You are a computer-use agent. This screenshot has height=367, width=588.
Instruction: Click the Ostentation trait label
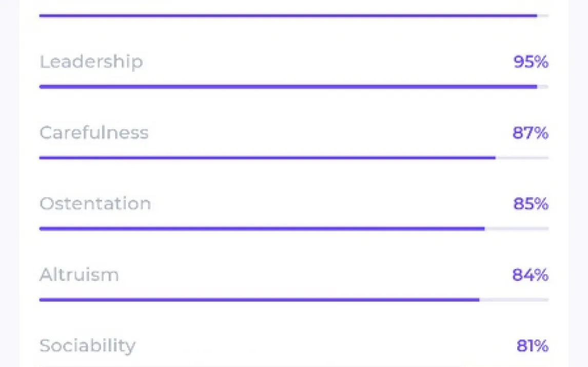[95, 203]
